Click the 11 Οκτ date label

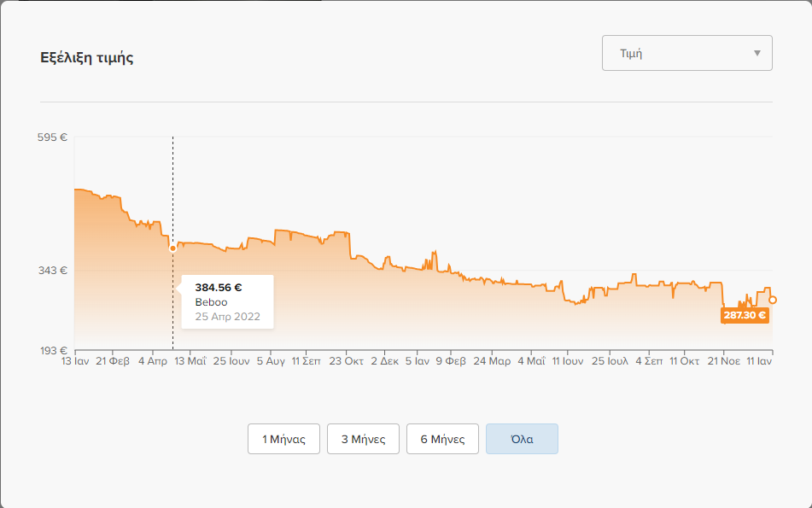click(684, 361)
